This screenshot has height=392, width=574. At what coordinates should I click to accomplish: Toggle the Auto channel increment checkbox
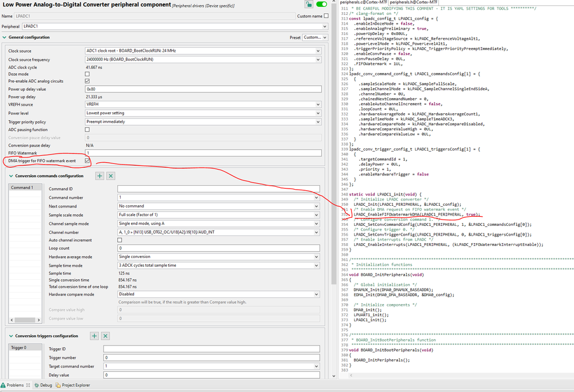tap(120, 240)
